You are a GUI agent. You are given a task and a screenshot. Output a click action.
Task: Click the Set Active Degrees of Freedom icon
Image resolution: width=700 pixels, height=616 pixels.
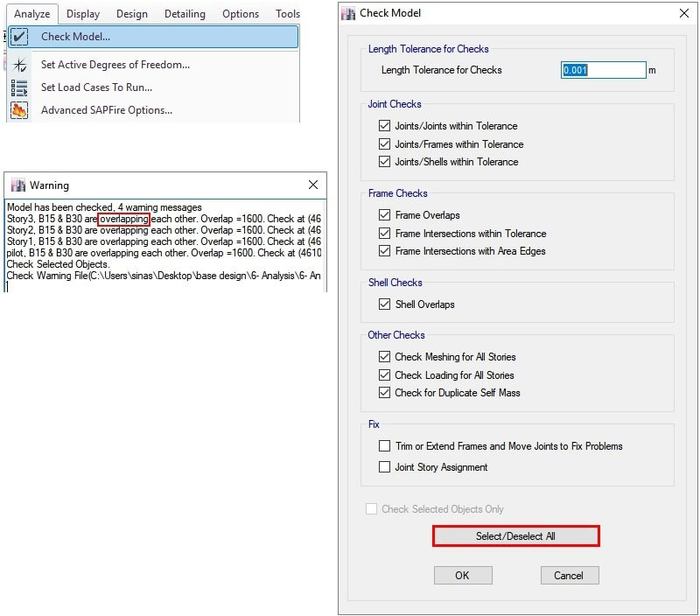tap(19, 65)
